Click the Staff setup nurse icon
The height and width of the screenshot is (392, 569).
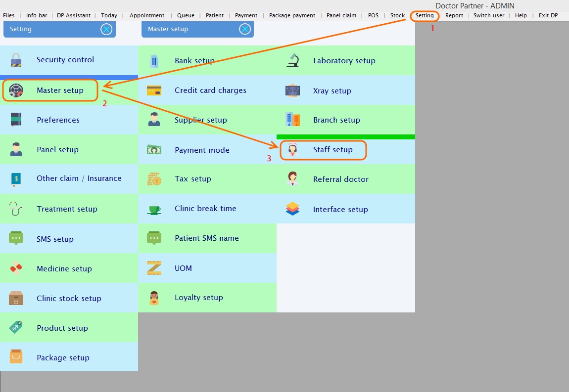(293, 150)
